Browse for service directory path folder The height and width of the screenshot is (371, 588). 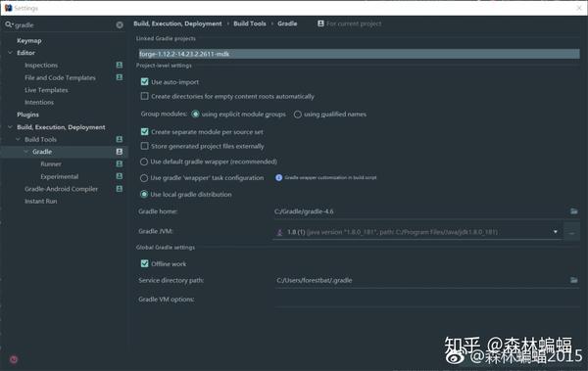[x=573, y=280]
